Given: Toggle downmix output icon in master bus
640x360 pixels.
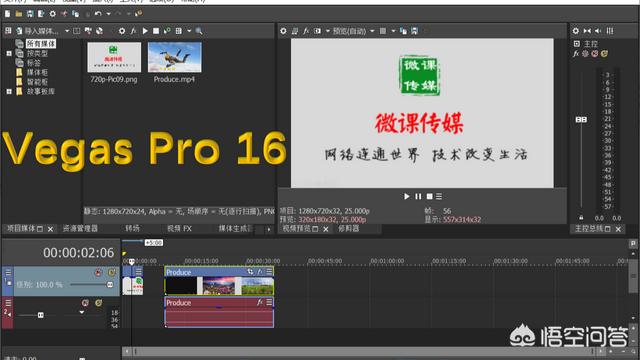Looking at the screenshot, I should click(x=587, y=31).
